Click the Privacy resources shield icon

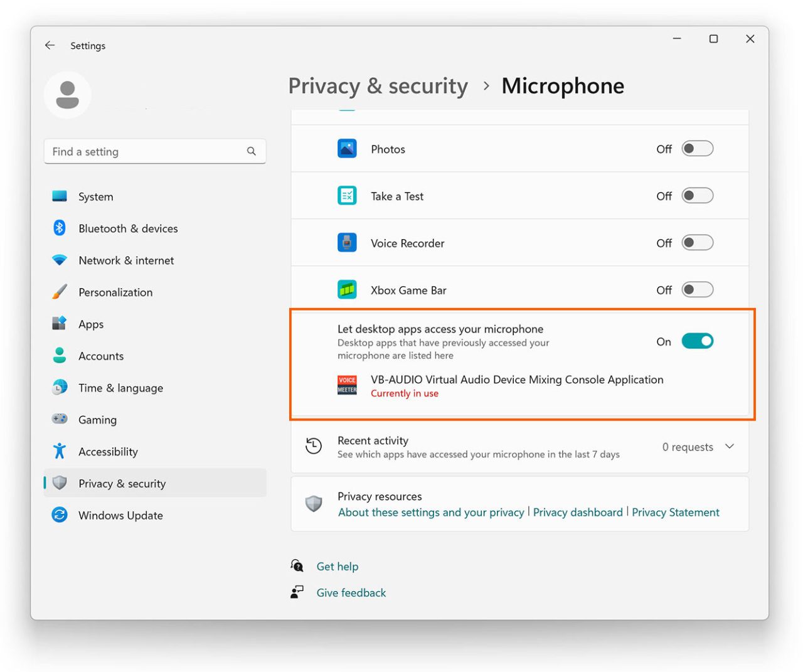(x=314, y=503)
